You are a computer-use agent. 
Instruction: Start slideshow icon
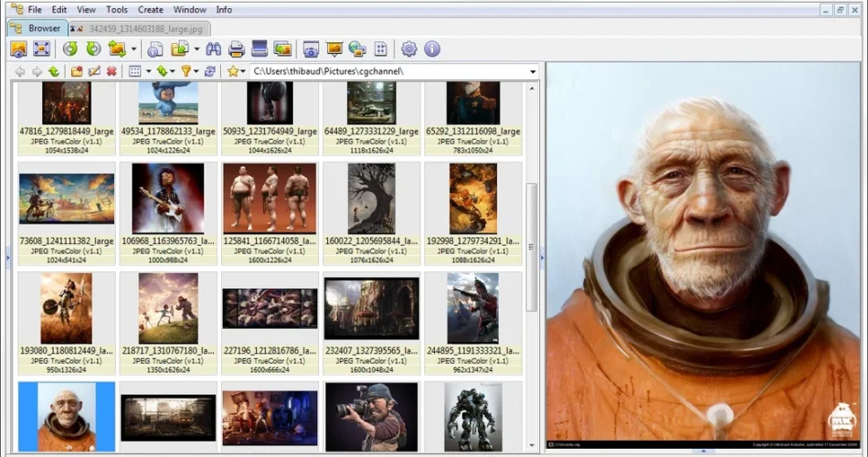(334, 48)
